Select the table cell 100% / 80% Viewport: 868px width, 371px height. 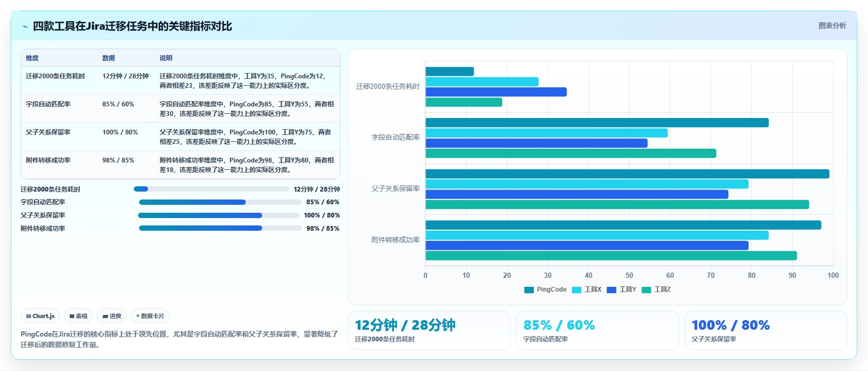coord(120,132)
